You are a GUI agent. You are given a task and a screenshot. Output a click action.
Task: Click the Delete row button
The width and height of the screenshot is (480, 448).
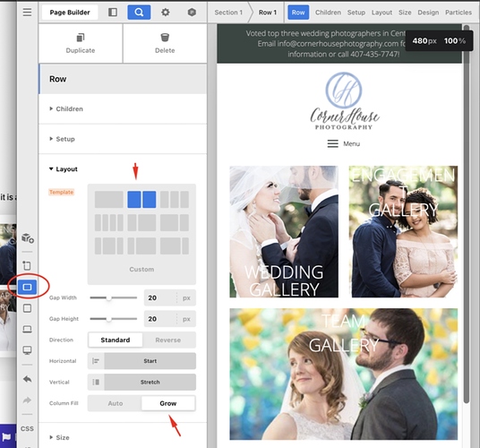point(165,44)
